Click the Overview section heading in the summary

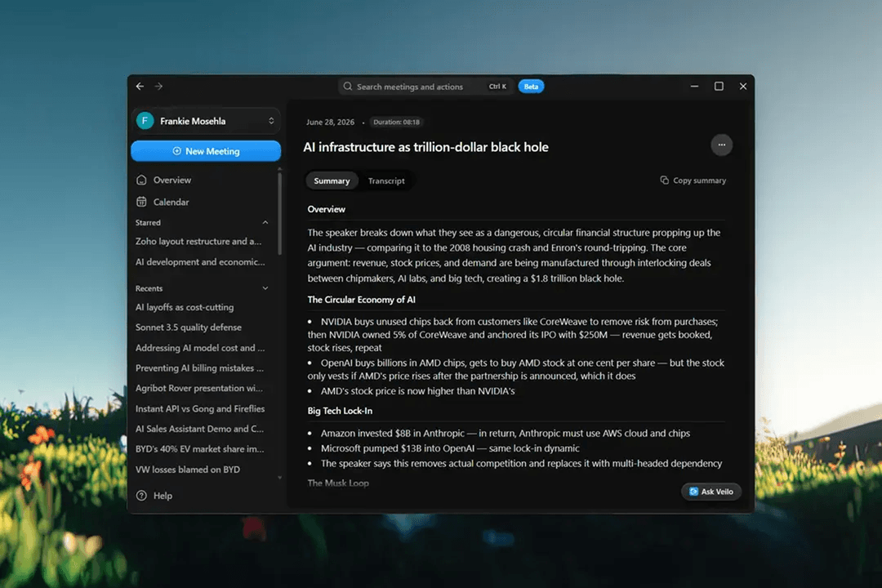(326, 209)
